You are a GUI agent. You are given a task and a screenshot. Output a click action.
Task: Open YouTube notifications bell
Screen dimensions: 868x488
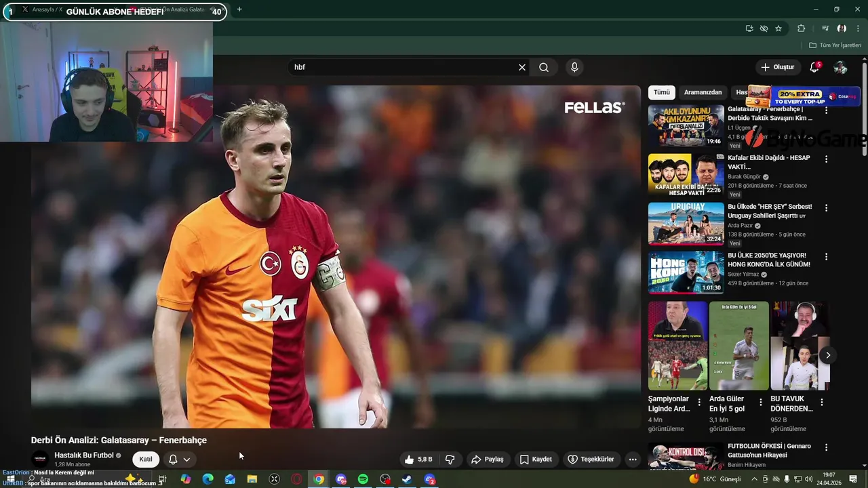(814, 67)
